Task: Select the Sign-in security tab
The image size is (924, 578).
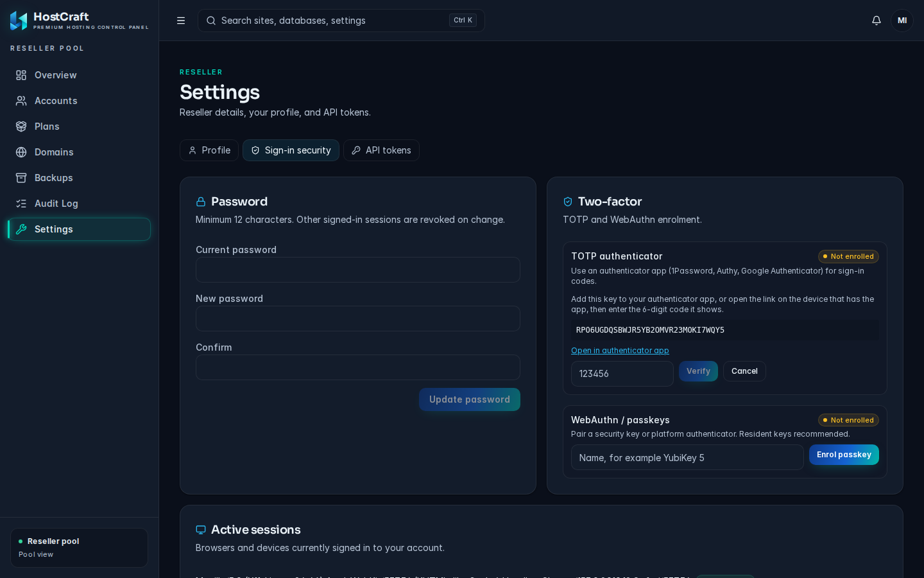Action: tap(291, 150)
